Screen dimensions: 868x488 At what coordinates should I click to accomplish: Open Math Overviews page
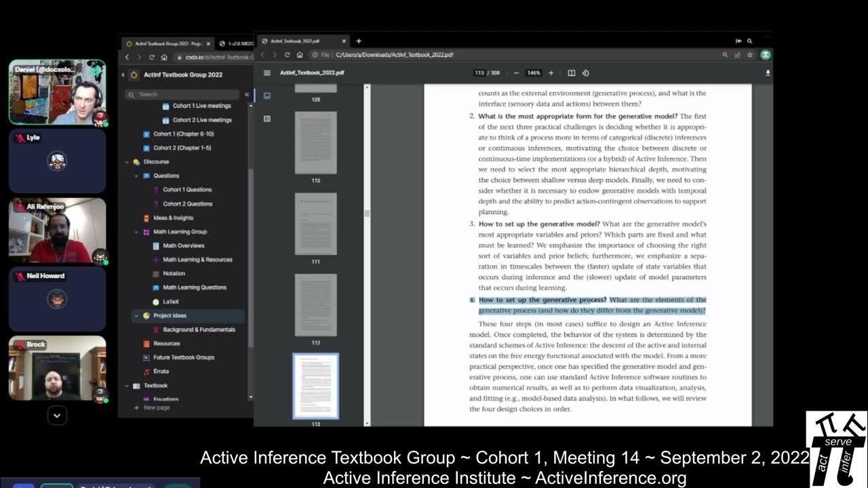(x=183, y=245)
